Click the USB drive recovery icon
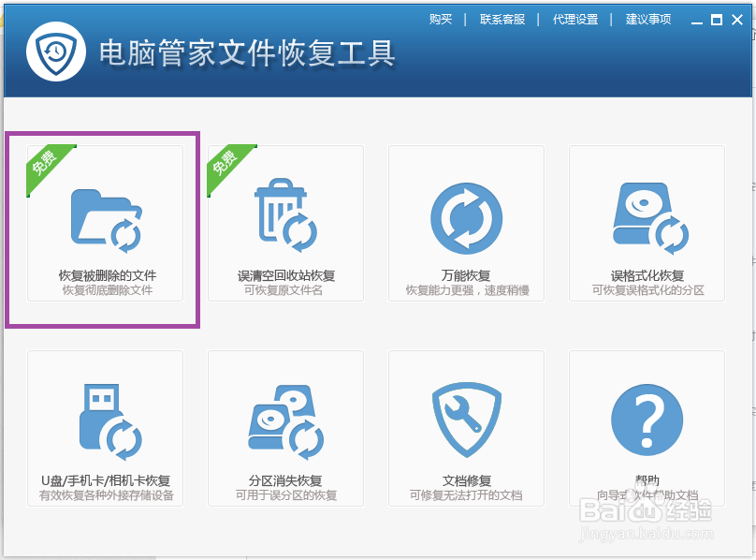 click(110, 422)
